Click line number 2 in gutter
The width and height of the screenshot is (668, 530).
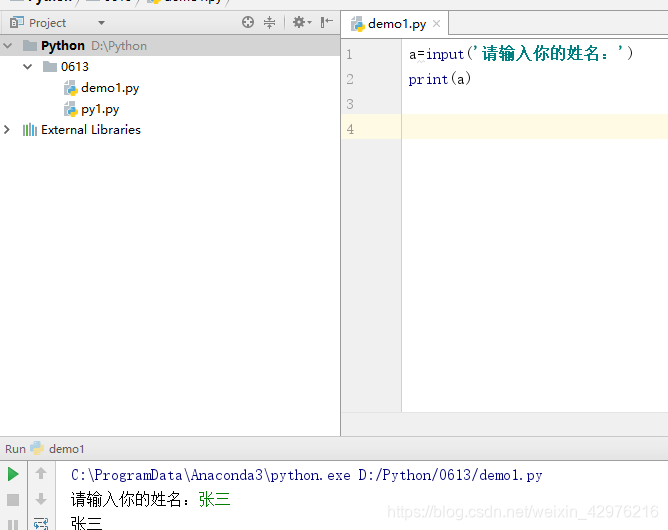pyautogui.click(x=350, y=79)
